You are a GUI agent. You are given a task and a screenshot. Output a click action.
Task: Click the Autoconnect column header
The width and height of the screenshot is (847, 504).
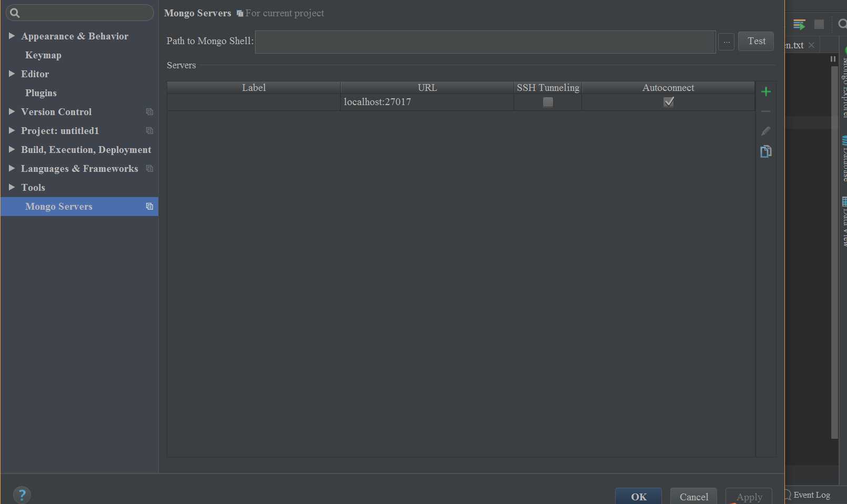click(x=668, y=88)
